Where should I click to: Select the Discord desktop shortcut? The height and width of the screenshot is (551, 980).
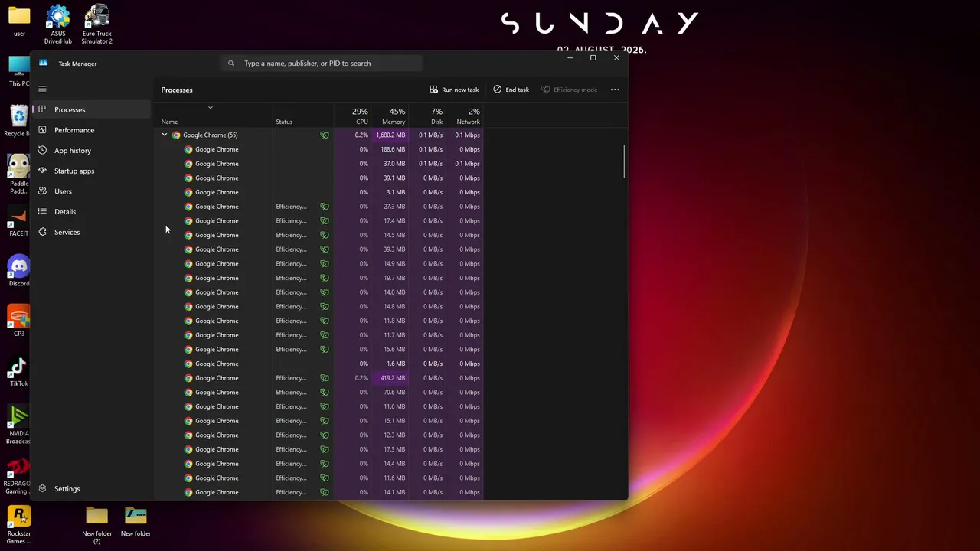click(x=19, y=272)
